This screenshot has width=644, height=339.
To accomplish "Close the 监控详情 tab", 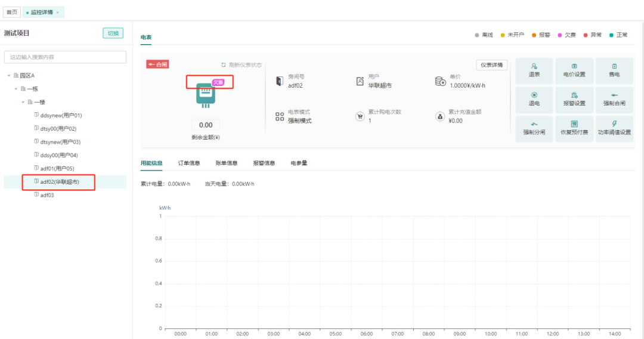I will 57,13.
